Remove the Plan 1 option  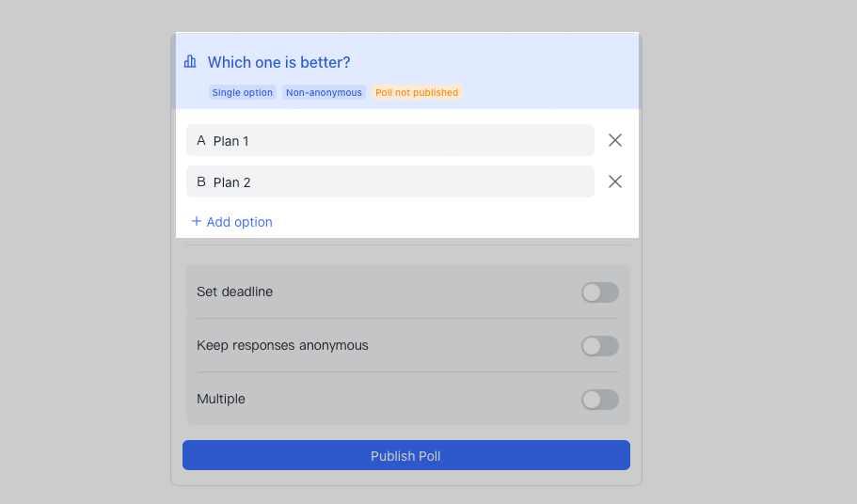click(615, 140)
